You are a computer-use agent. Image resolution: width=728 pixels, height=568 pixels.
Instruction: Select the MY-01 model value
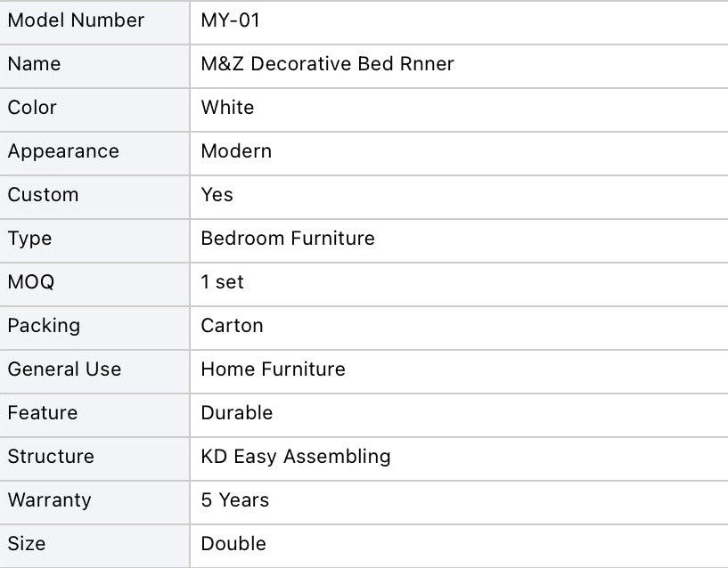[x=231, y=20]
